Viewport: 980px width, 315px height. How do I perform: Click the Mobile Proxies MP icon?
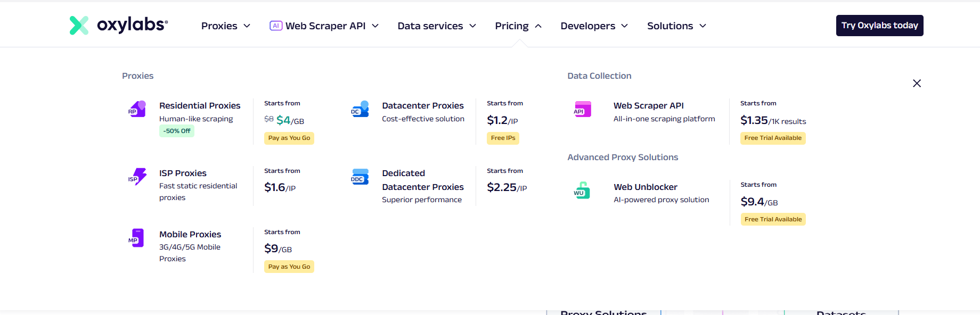[136, 238]
